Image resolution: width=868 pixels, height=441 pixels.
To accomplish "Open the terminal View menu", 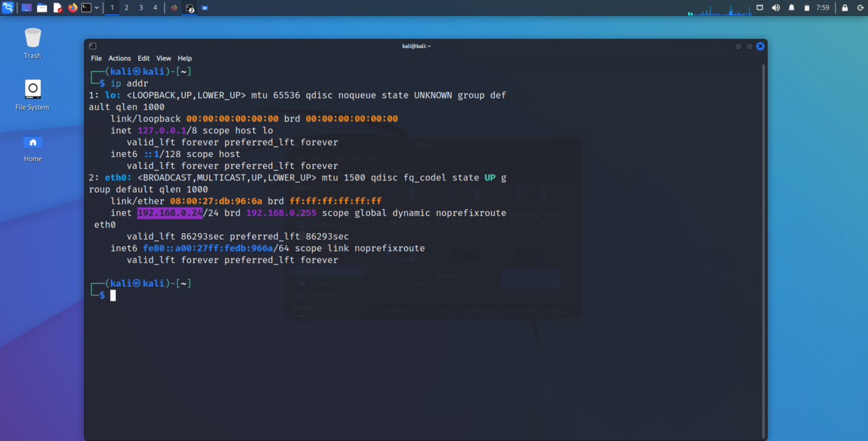I will 164,58.
